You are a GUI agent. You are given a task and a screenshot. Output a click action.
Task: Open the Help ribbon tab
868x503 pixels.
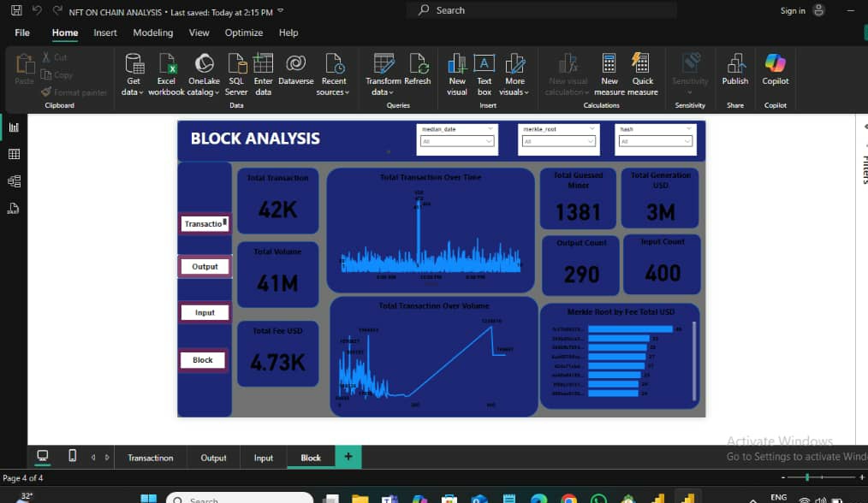(x=288, y=33)
